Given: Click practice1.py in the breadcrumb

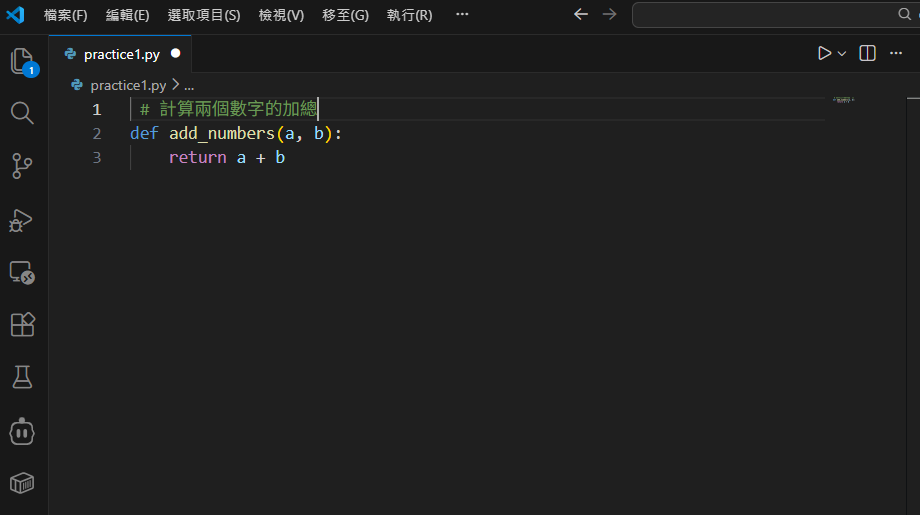Looking at the screenshot, I should pyautogui.click(x=128, y=86).
